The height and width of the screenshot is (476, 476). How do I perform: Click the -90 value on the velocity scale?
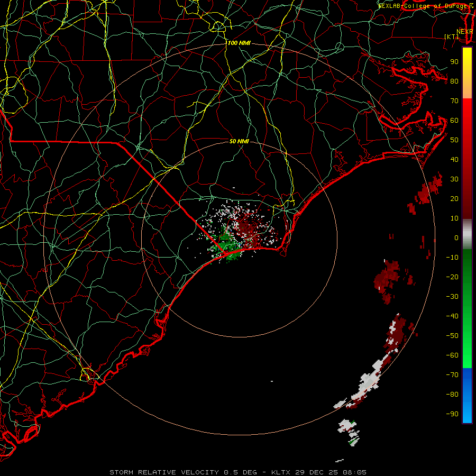452,414
